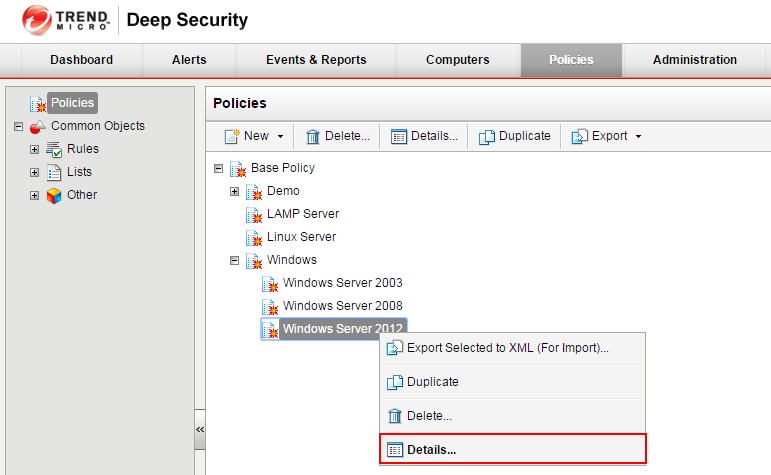Choose Delete... from the context menu

(x=429, y=416)
